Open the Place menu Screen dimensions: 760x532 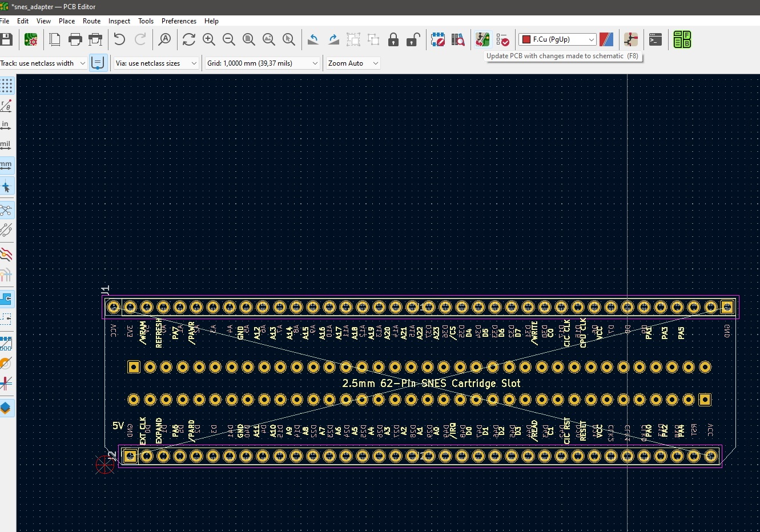(67, 21)
